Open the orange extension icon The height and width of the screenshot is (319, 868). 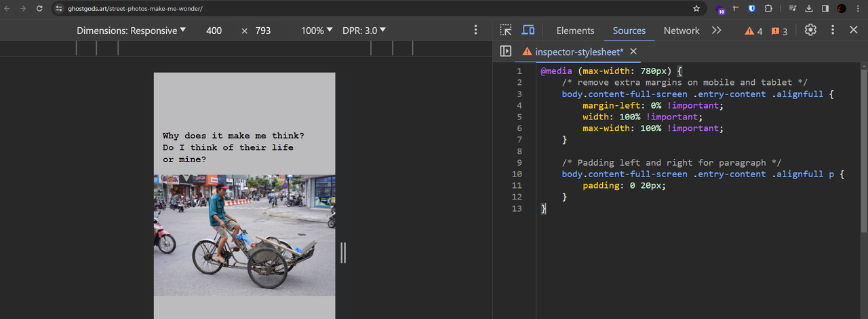(x=736, y=9)
